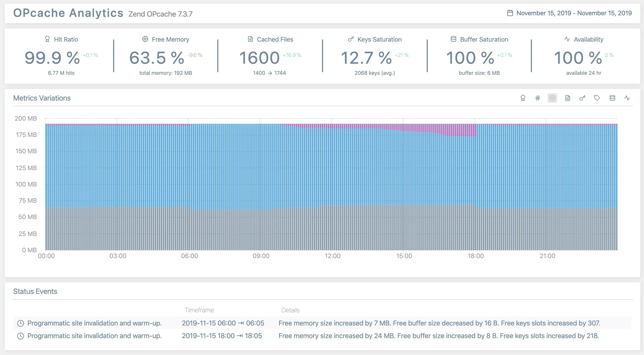Select first site invalidation event row
Viewport: 644px width, 355px height.
pyautogui.click(x=94, y=323)
